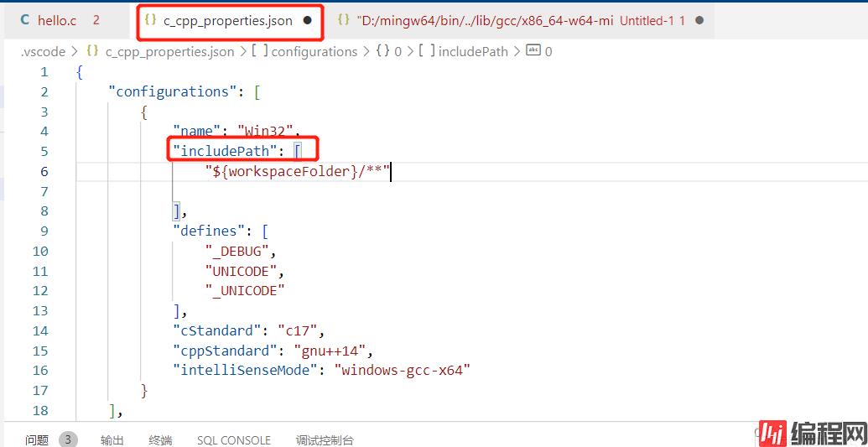Click the braces icon on c_cpp_properties.json tab

(151, 20)
